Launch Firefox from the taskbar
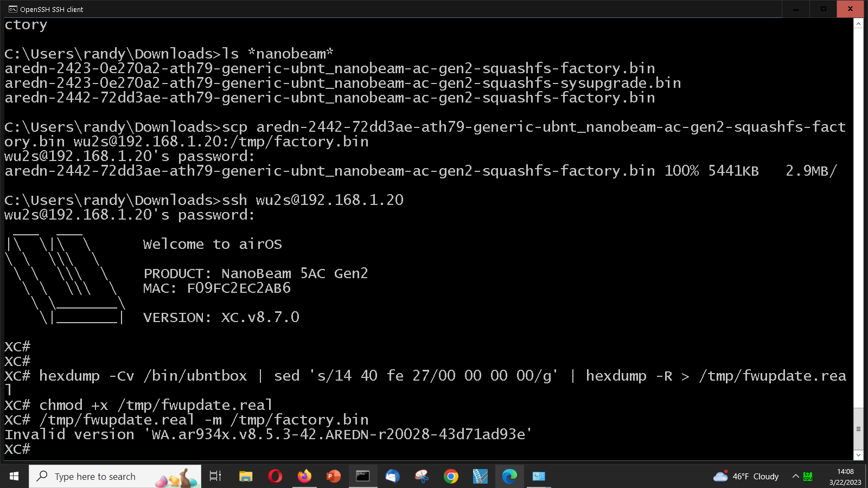 click(x=305, y=476)
